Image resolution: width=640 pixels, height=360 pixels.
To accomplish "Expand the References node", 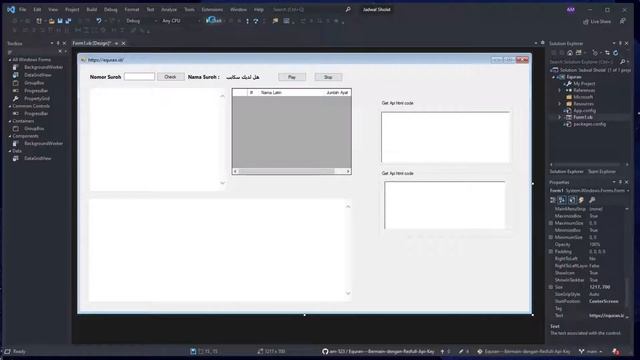I will [x=560, y=90].
